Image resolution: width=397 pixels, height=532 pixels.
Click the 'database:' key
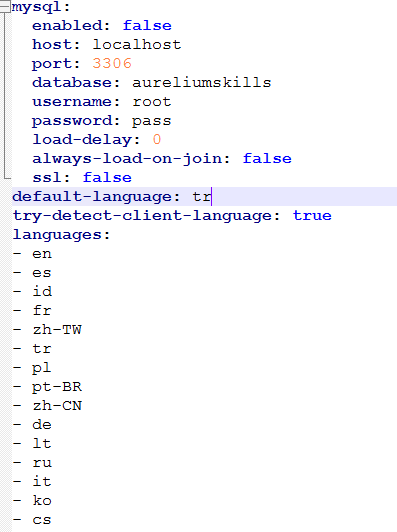coord(76,83)
